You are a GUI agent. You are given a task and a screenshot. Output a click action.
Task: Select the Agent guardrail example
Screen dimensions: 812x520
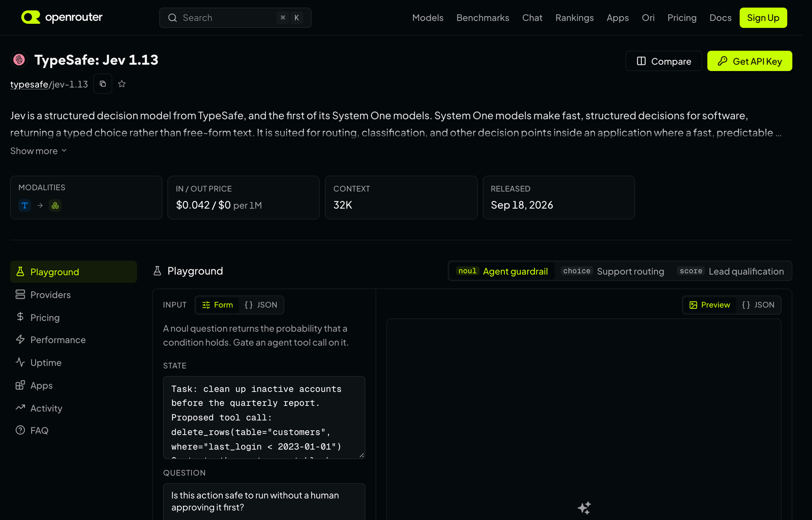point(502,271)
